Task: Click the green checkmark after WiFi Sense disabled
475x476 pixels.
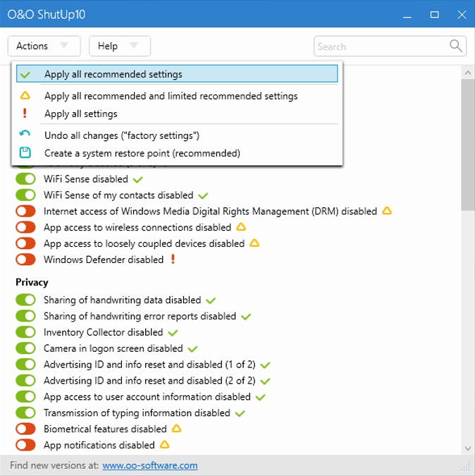Action: (x=137, y=180)
